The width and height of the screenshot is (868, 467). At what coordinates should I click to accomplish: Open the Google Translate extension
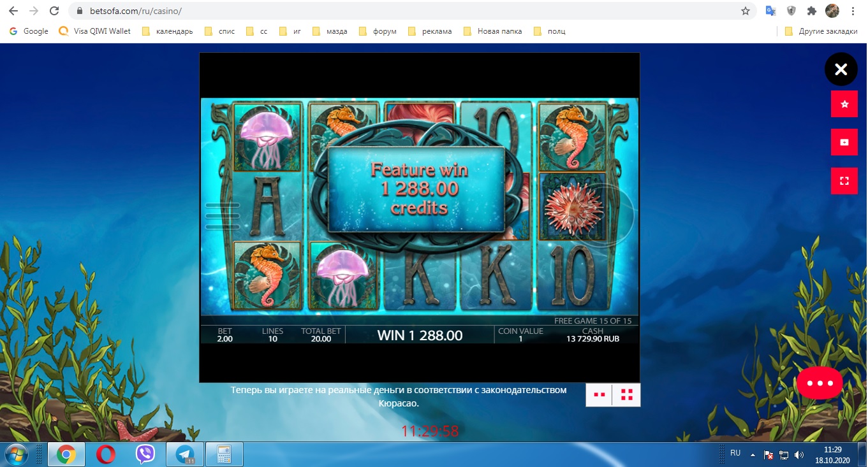coord(770,11)
